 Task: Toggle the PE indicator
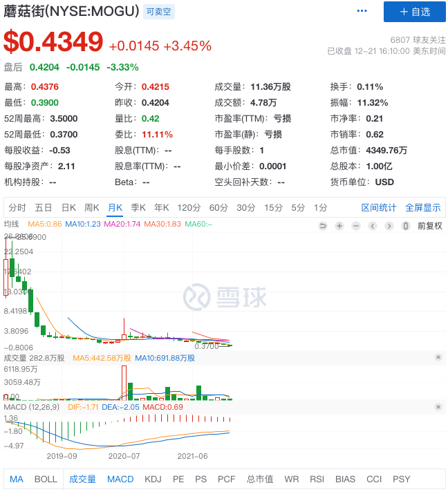(178, 479)
